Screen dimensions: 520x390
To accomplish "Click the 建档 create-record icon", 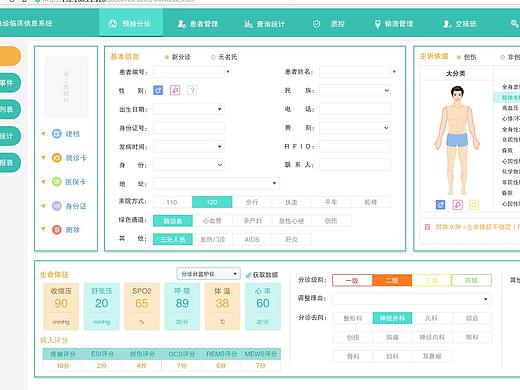I will click(57, 134).
